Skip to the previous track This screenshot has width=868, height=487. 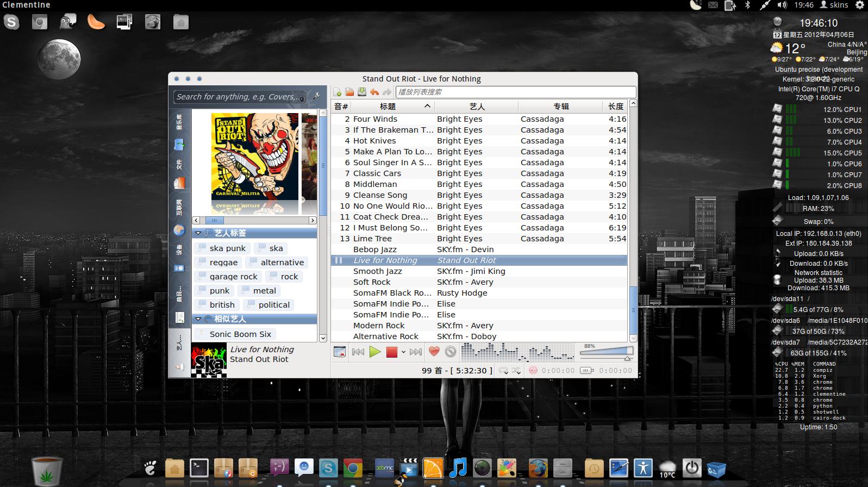(358, 352)
